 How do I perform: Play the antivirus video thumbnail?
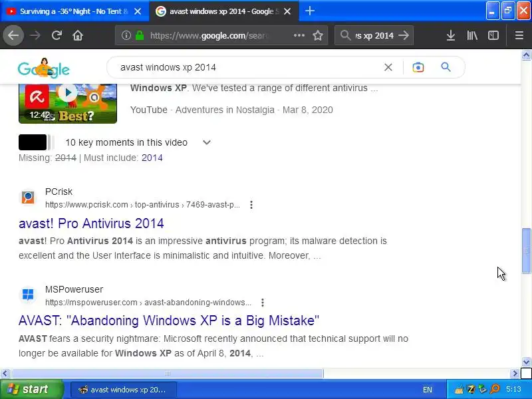click(68, 103)
